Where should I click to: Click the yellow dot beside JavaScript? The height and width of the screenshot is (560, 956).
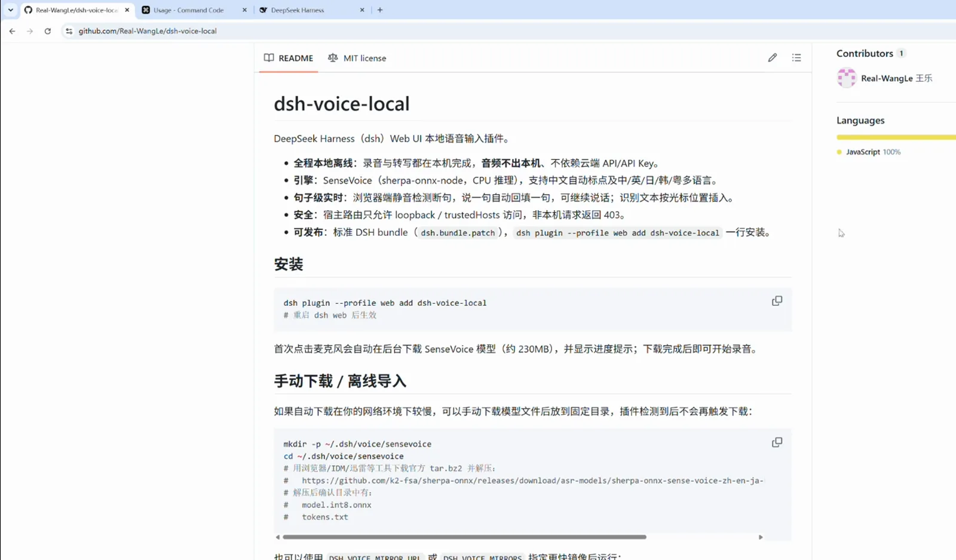coord(839,152)
